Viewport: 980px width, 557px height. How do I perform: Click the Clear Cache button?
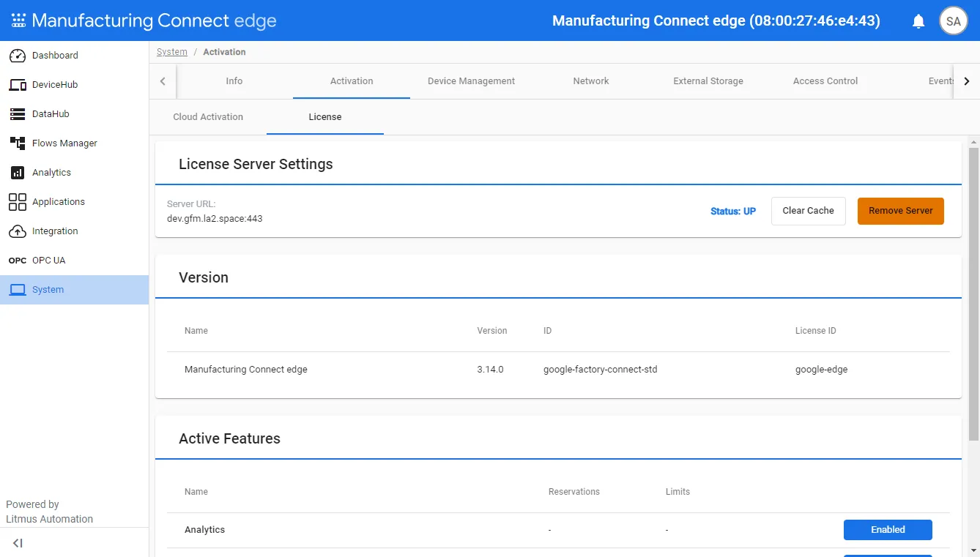[x=809, y=211]
